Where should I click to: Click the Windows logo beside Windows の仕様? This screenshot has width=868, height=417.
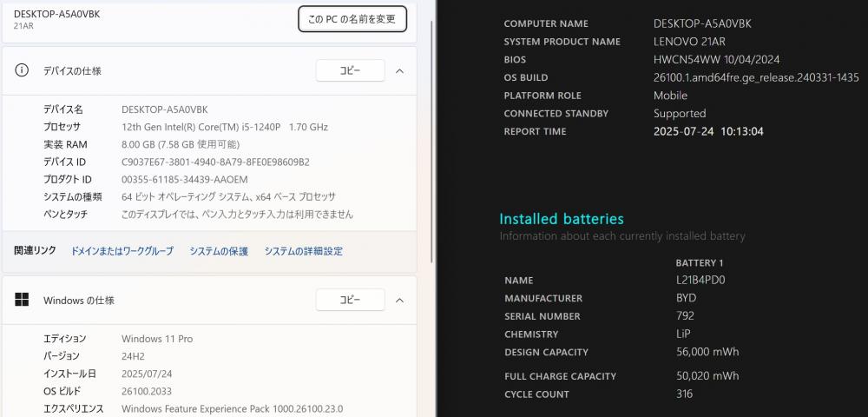pos(22,300)
